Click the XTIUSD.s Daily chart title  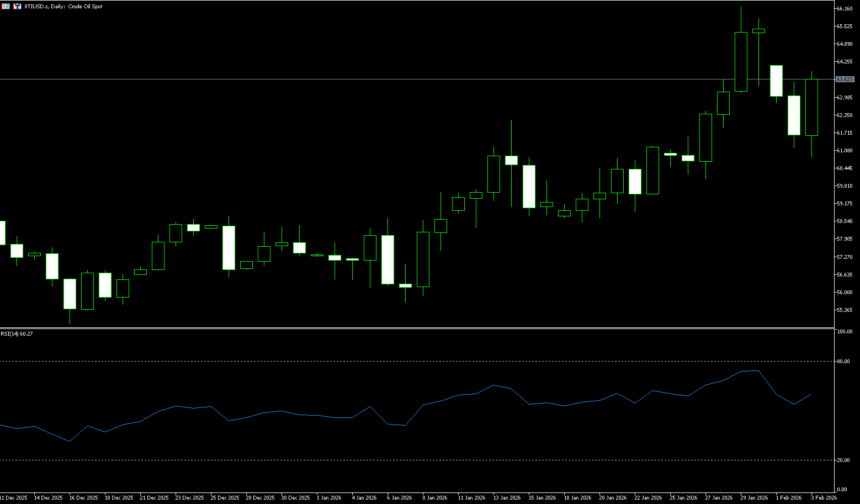[63, 7]
